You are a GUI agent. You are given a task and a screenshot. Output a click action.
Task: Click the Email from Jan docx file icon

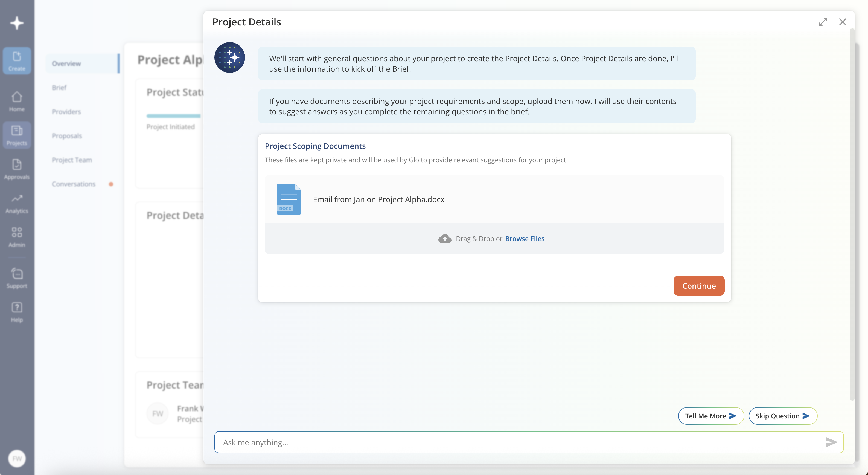coord(289,199)
